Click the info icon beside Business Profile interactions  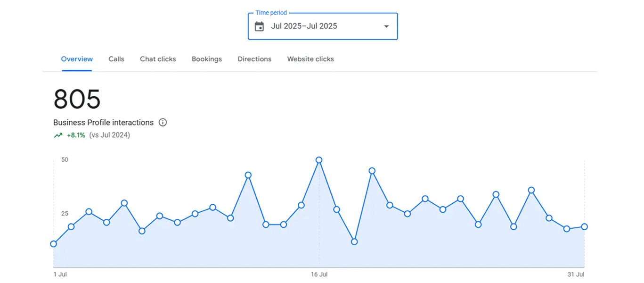(163, 123)
